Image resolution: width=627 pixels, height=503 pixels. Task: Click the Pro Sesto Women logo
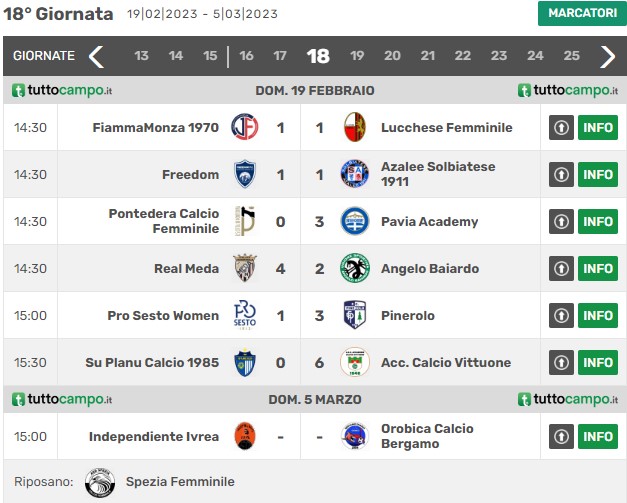pyautogui.click(x=245, y=315)
